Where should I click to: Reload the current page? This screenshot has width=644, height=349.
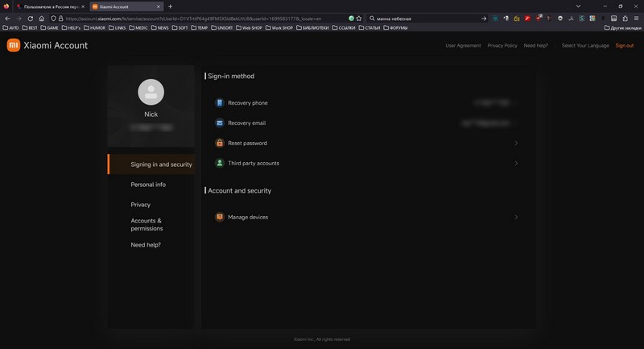(31, 19)
